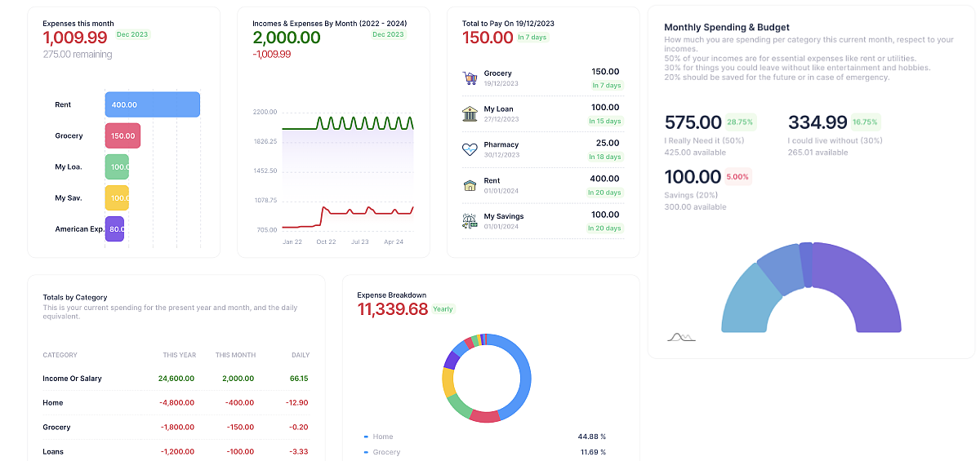Click the 2,000.00 income total
Screen dimensions: 980x461
pyautogui.click(x=287, y=38)
